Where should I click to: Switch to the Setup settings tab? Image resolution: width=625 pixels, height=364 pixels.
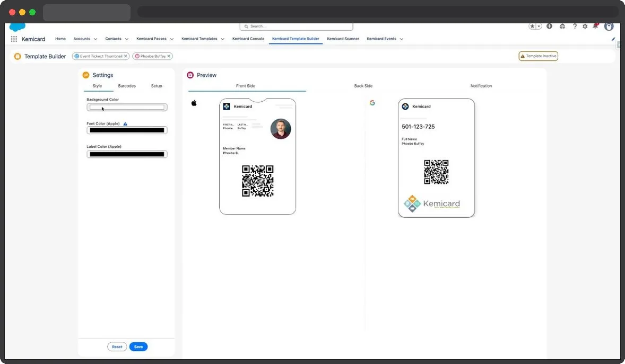pyautogui.click(x=157, y=86)
